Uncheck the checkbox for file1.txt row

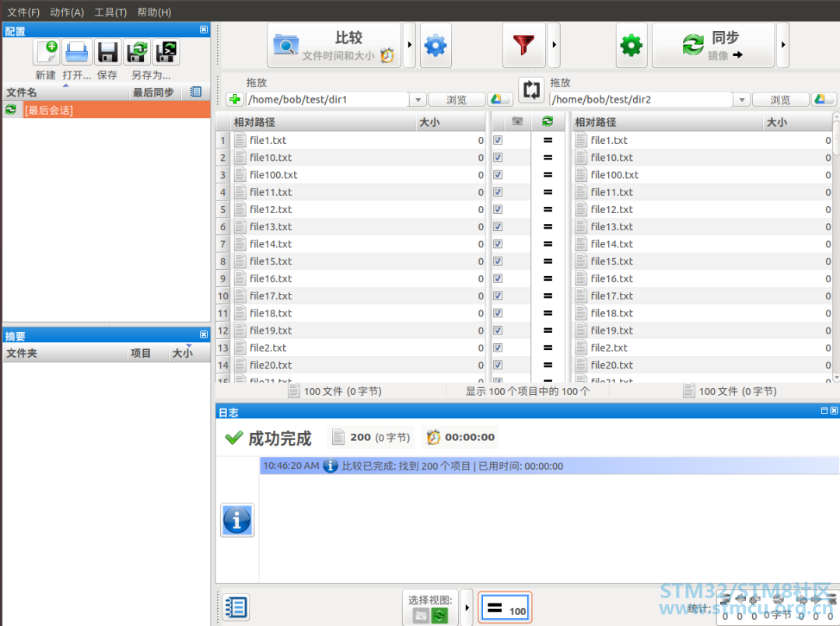tap(498, 140)
